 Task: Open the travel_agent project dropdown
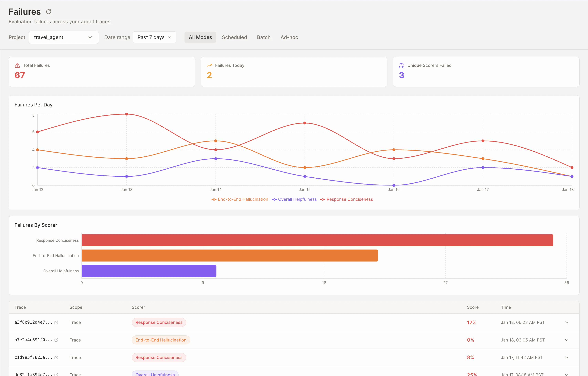tap(63, 37)
